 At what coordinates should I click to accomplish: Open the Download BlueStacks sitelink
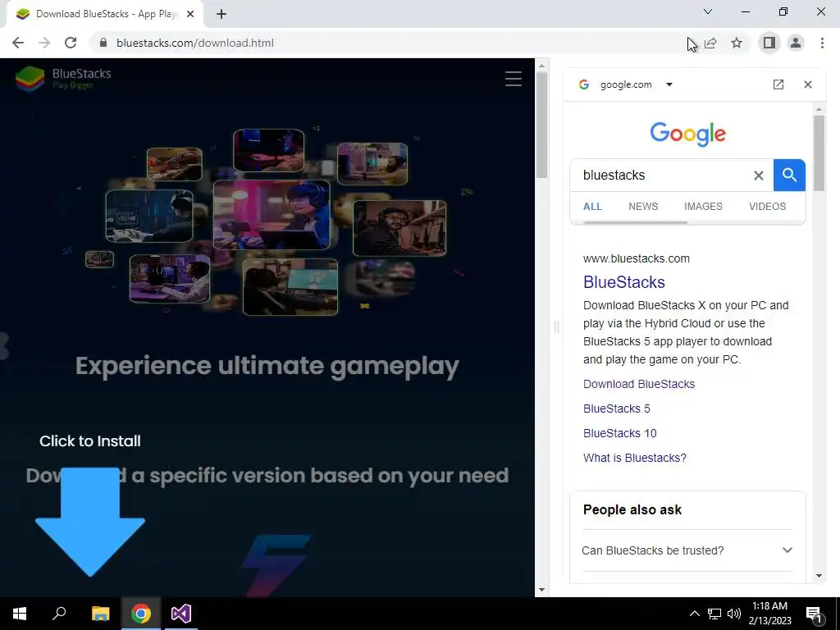(639, 384)
